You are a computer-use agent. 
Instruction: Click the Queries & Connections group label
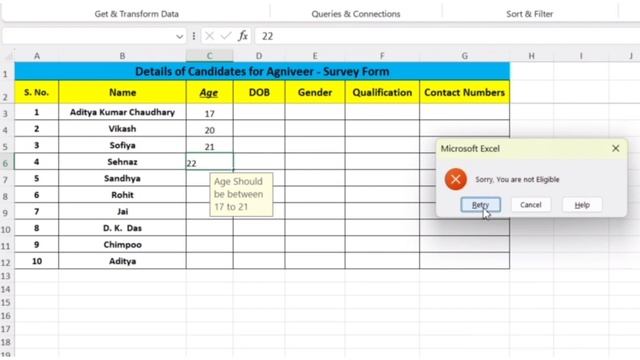click(356, 14)
